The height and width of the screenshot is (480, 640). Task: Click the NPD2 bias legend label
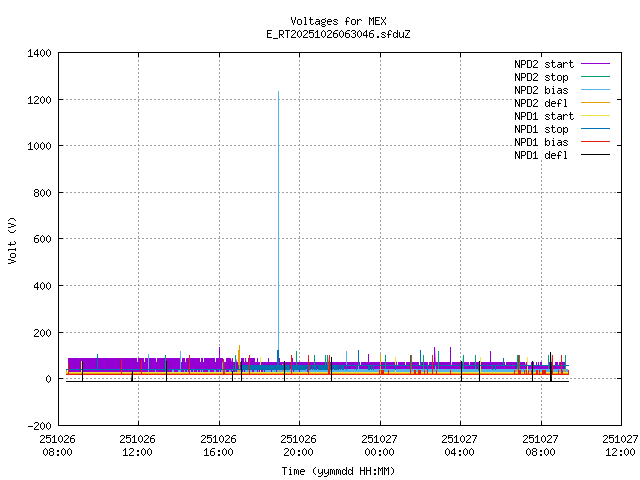(x=541, y=89)
